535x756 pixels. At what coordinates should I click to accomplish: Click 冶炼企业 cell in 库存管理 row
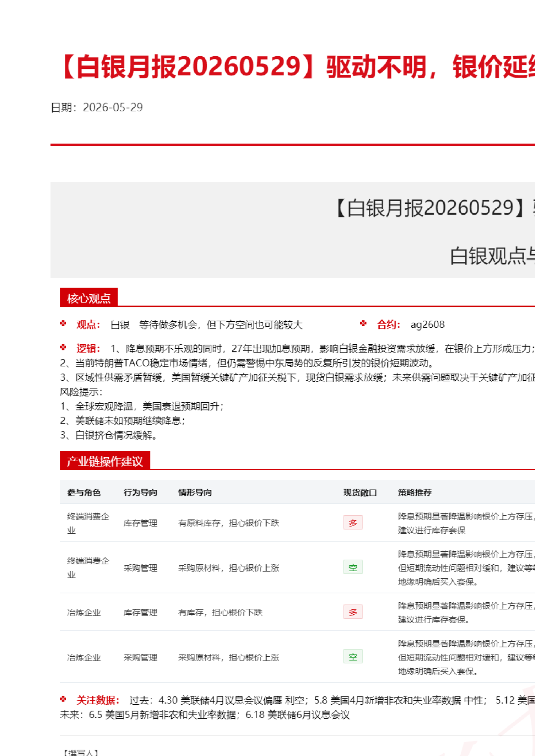(x=84, y=612)
